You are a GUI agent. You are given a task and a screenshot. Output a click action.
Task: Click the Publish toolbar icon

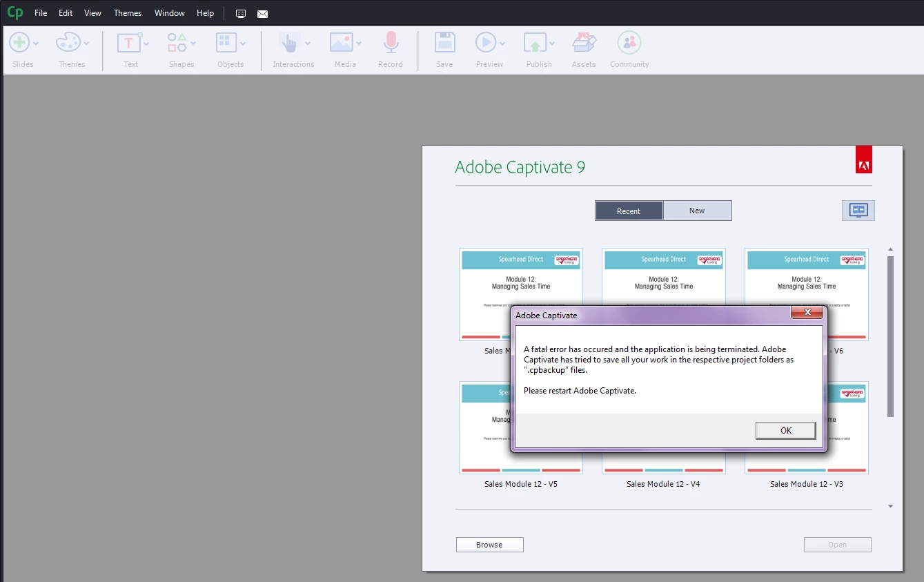[535, 43]
